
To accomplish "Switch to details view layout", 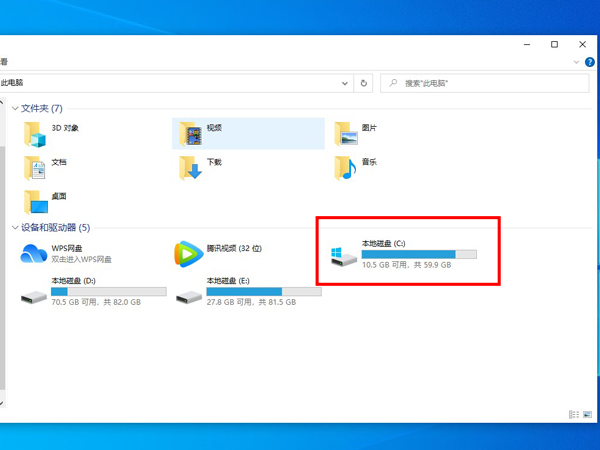I will pyautogui.click(x=573, y=414).
